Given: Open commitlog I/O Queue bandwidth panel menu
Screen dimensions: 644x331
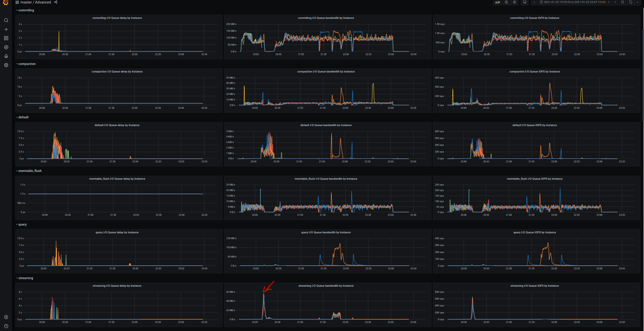Looking at the screenshot, I should (326, 18).
